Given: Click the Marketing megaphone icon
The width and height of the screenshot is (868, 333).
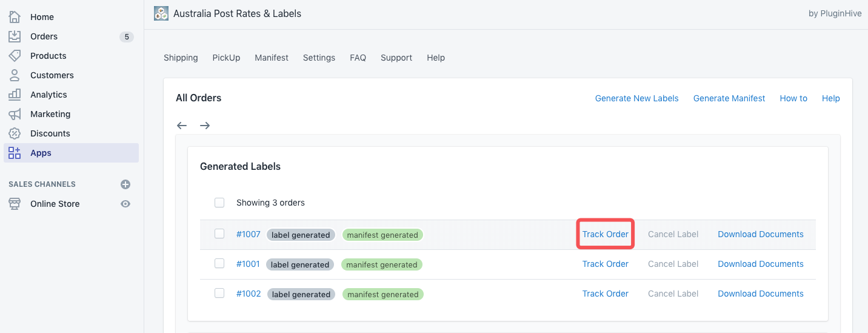Looking at the screenshot, I should pos(15,114).
